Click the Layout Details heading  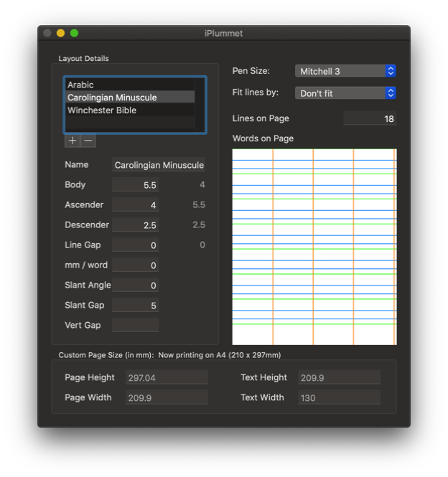[x=83, y=58]
